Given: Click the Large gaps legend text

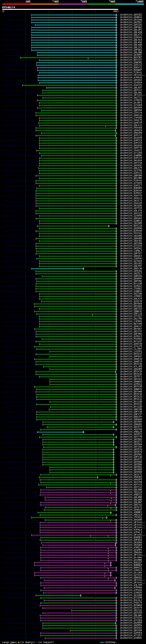Looking at the screenshot, I should [x=28, y=642].
